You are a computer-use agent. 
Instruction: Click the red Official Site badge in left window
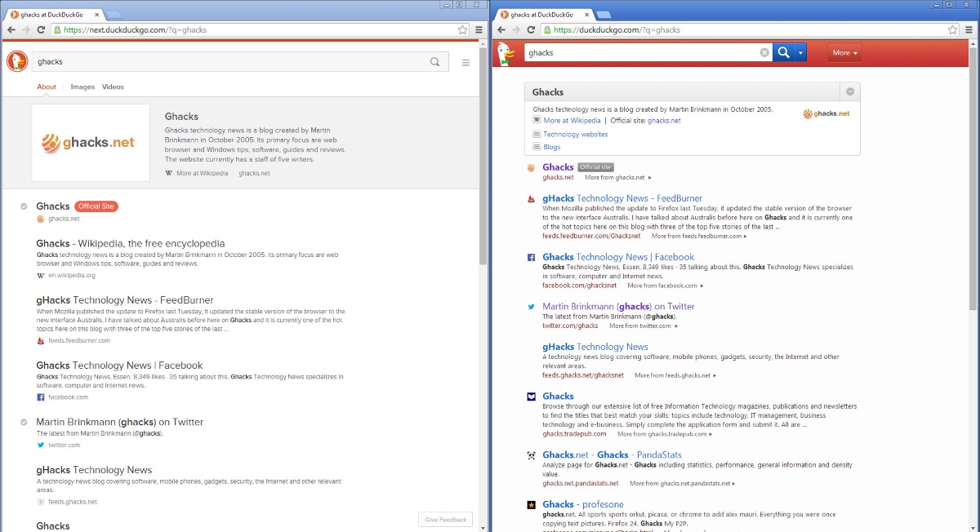pyautogui.click(x=96, y=206)
